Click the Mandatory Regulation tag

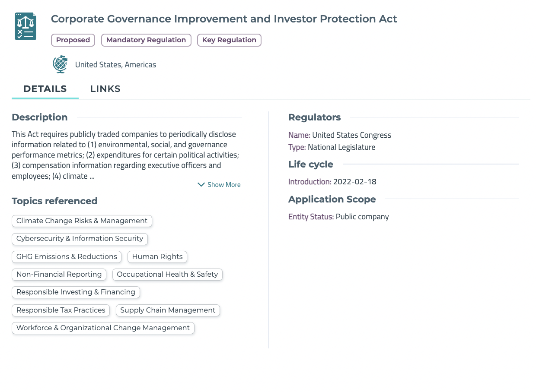click(x=146, y=40)
